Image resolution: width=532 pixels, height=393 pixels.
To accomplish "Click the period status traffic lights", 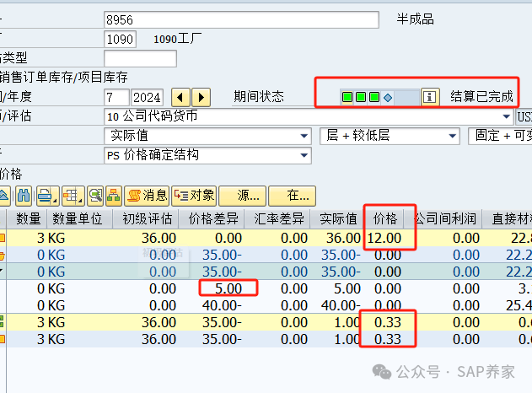I will point(368,97).
